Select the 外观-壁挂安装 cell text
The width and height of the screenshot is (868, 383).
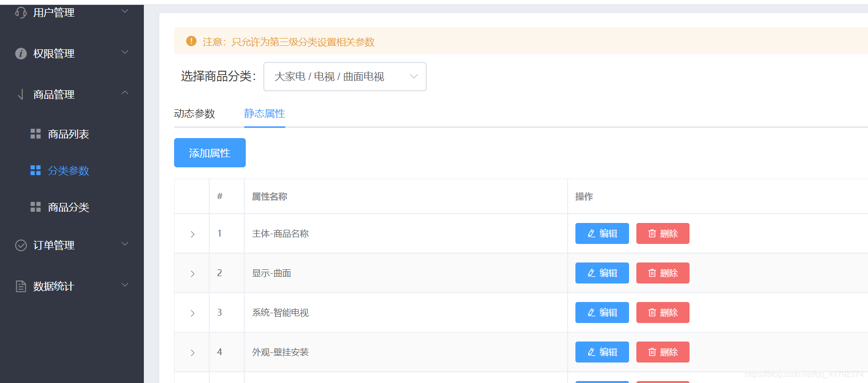280,352
